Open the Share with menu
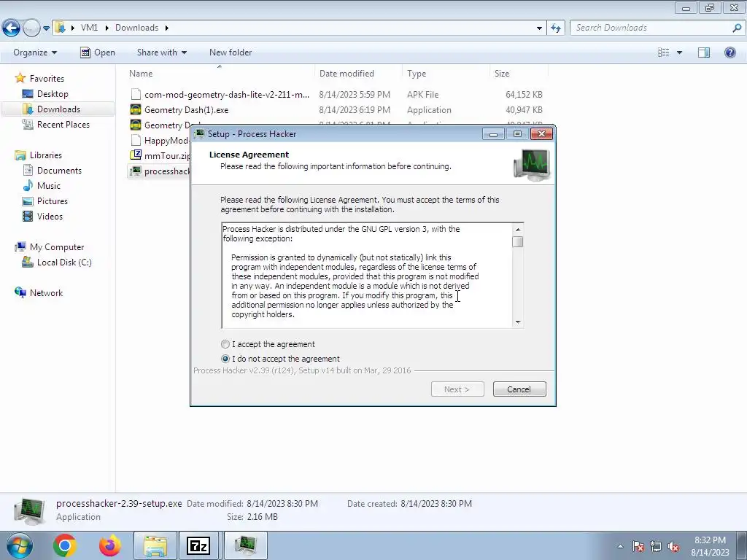The height and width of the screenshot is (560, 747). tap(162, 52)
